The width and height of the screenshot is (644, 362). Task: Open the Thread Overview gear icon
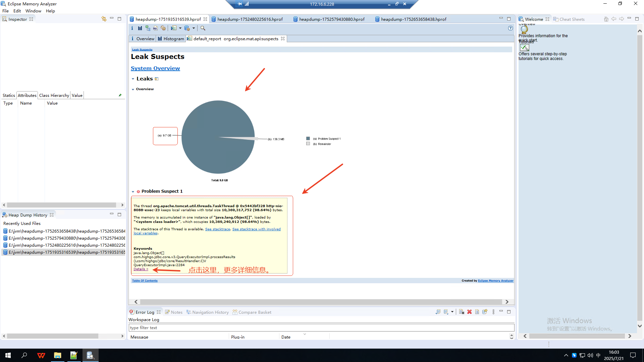click(x=163, y=28)
